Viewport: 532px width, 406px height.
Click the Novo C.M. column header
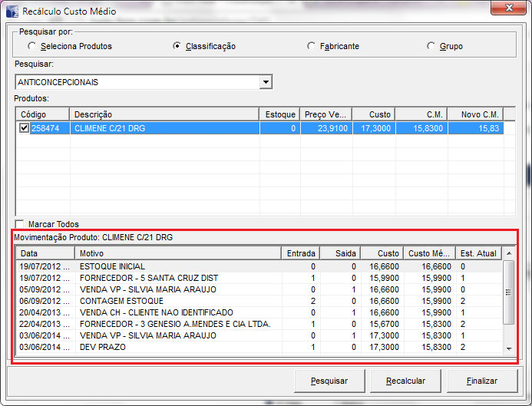point(480,114)
